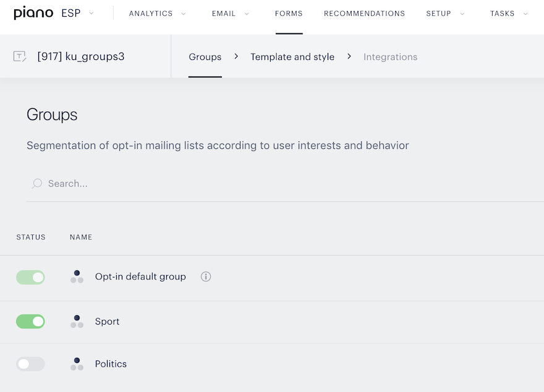Click the info icon next to Opt-in default group

pyautogui.click(x=206, y=276)
